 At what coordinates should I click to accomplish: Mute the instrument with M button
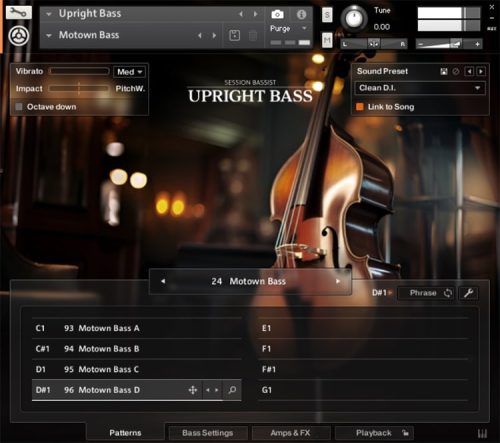[x=327, y=40]
